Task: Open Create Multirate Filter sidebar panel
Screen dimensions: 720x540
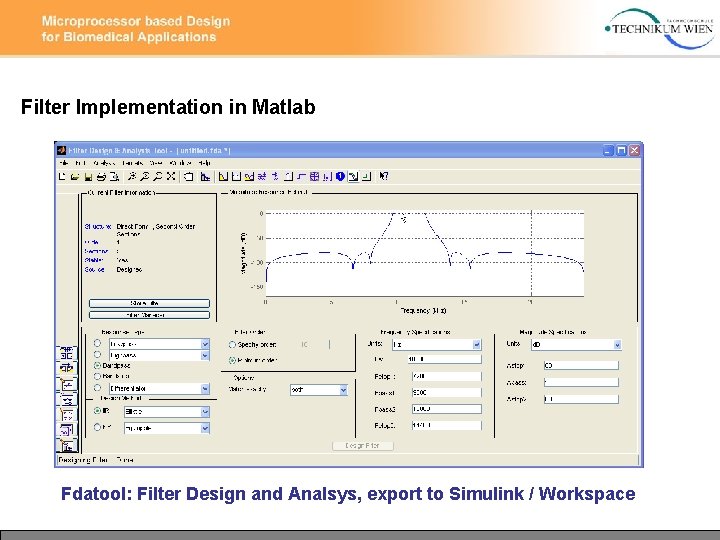Action: pyautogui.click(x=67, y=353)
